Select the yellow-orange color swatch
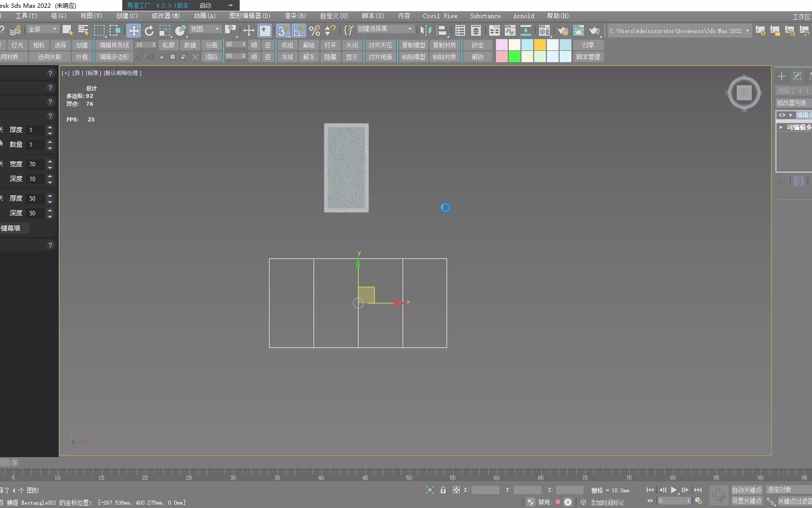The height and width of the screenshot is (508, 812). 540,45
